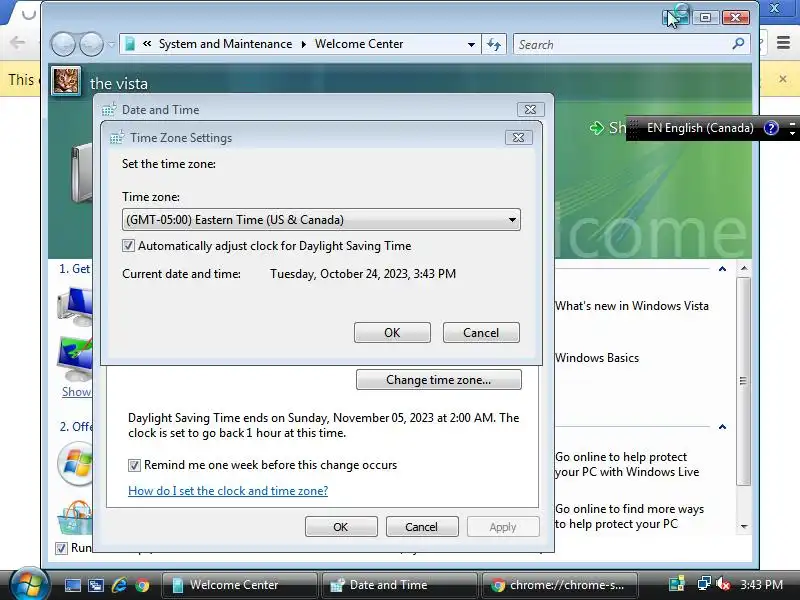The height and width of the screenshot is (600, 800).
Task: Collapse the Get started section chevron
Action: click(722, 269)
